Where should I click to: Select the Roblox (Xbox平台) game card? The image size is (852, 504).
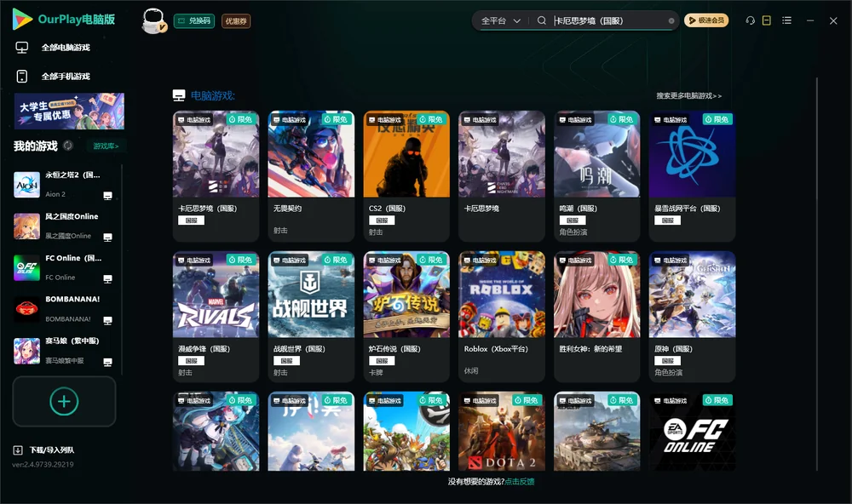502,317
